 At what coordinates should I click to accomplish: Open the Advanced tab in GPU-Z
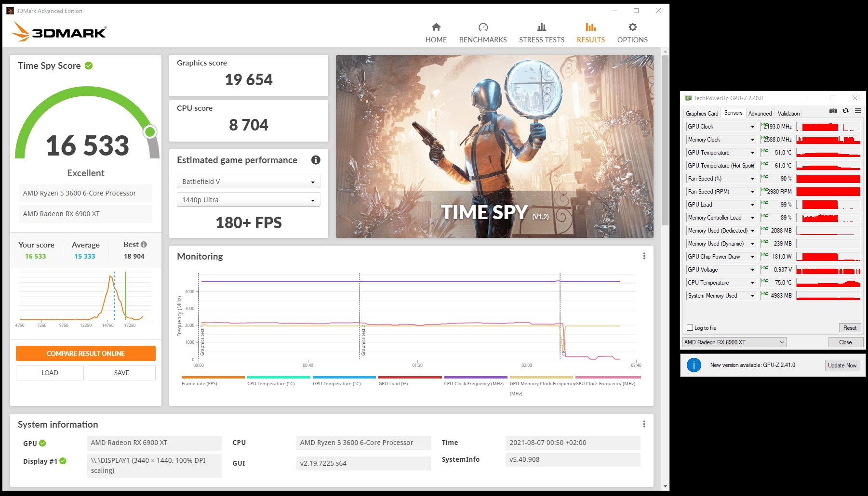coord(760,114)
